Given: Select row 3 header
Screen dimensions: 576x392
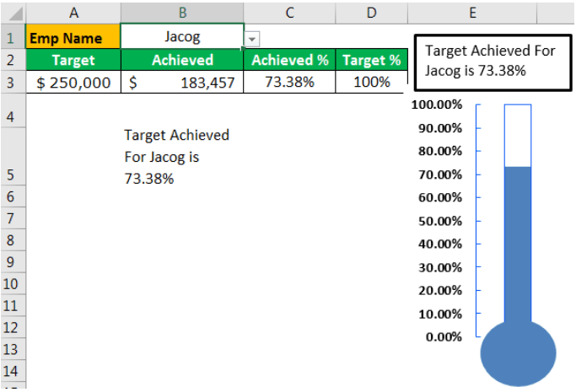Looking at the screenshot, I should [x=12, y=82].
